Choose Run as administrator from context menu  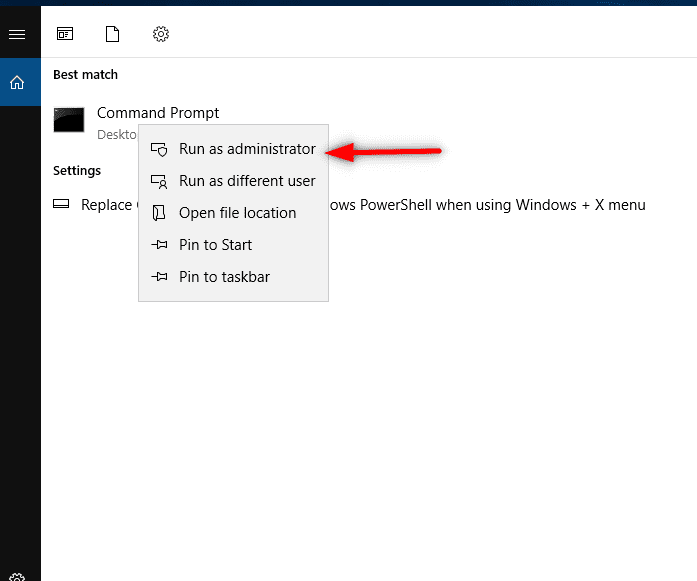(x=246, y=149)
